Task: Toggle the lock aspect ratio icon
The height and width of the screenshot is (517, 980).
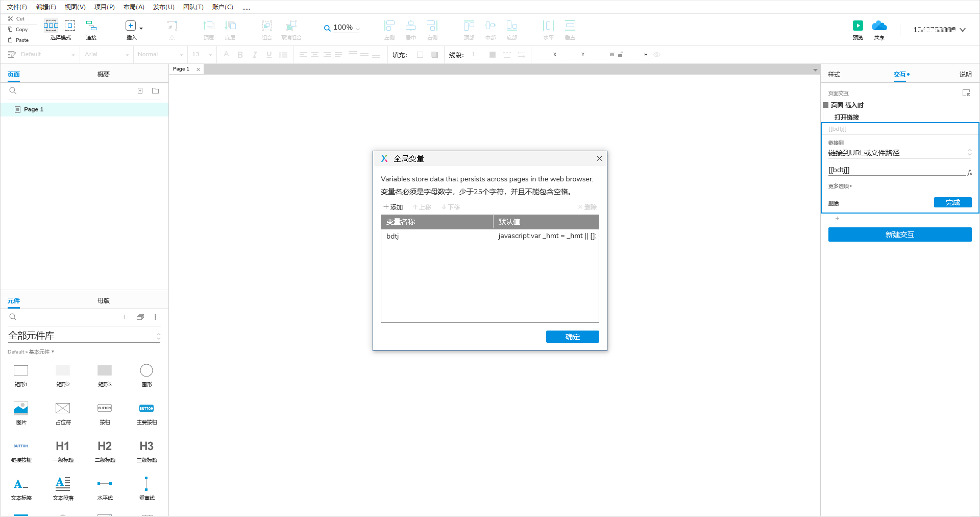Action: [621, 55]
